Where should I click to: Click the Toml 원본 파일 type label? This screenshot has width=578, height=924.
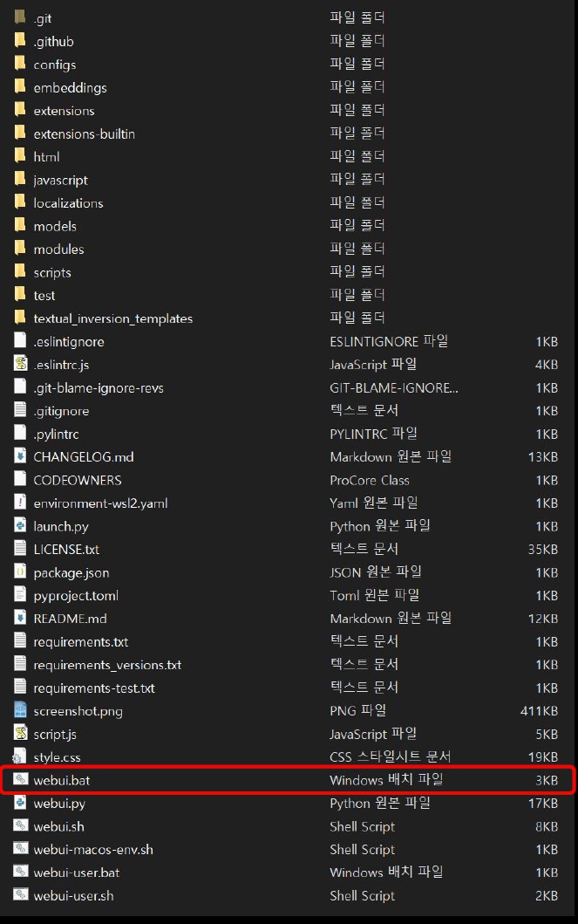[374, 595]
